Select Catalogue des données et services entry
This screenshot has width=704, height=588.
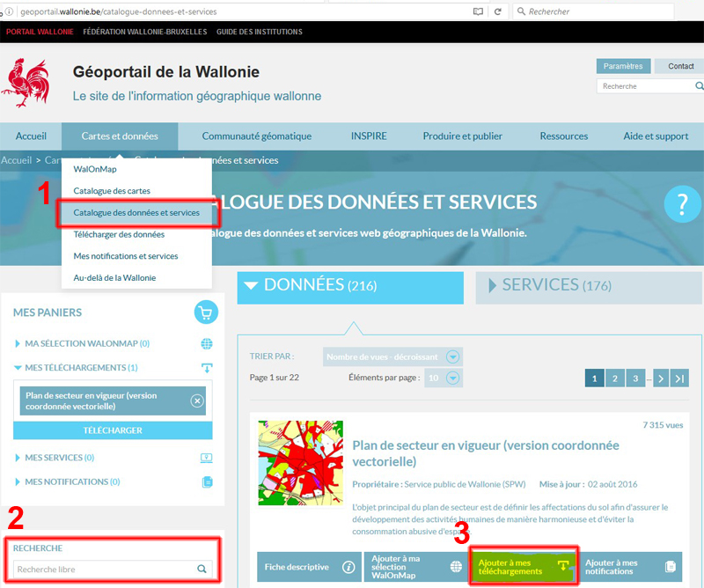point(136,212)
